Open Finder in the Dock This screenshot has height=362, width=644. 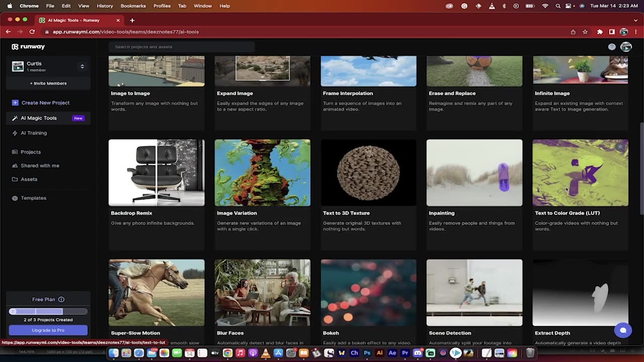[x=114, y=353]
